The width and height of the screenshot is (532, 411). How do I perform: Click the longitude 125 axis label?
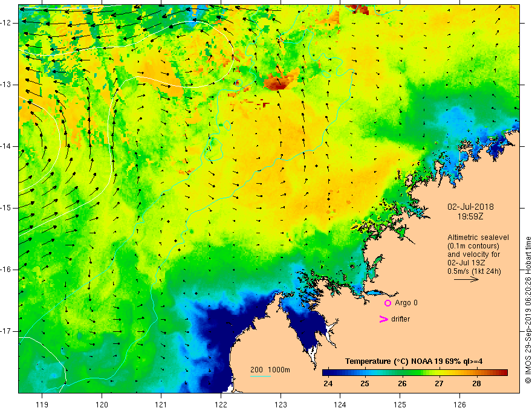400,404
